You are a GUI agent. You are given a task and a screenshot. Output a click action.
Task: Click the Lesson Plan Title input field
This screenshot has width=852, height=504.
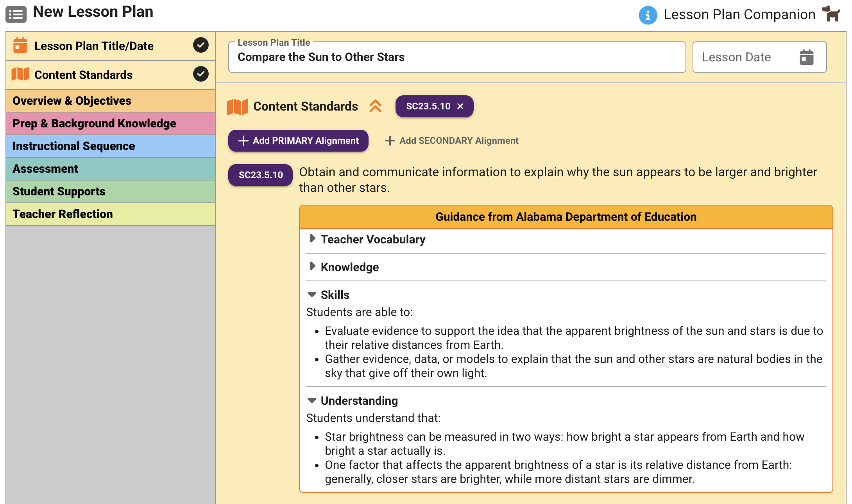(456, 57)
